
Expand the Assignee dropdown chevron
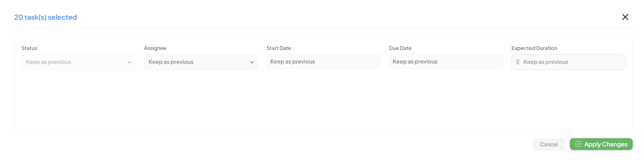click(252, 62)
